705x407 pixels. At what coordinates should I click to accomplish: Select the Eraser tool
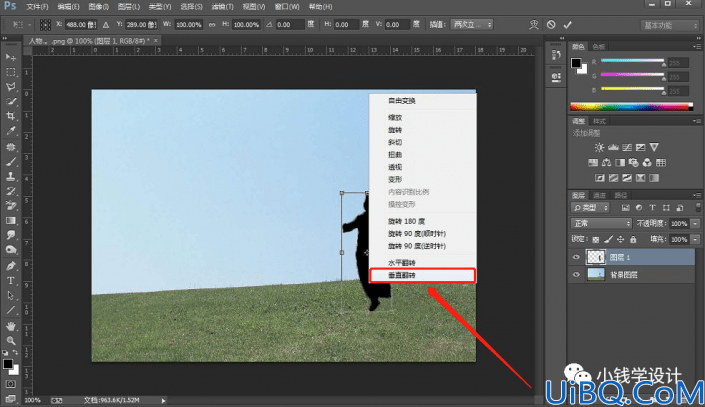pyautogui.click(x=11, y=206)
